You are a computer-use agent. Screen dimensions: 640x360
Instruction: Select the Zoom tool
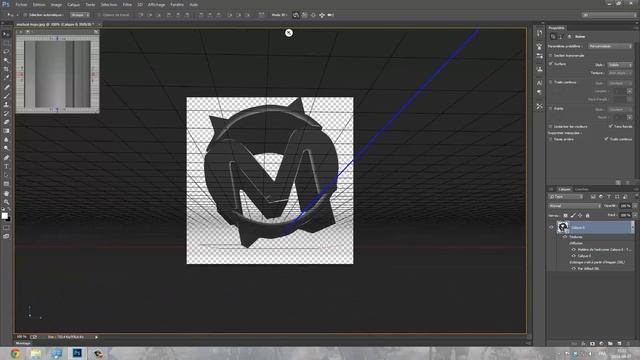[6, 202]
